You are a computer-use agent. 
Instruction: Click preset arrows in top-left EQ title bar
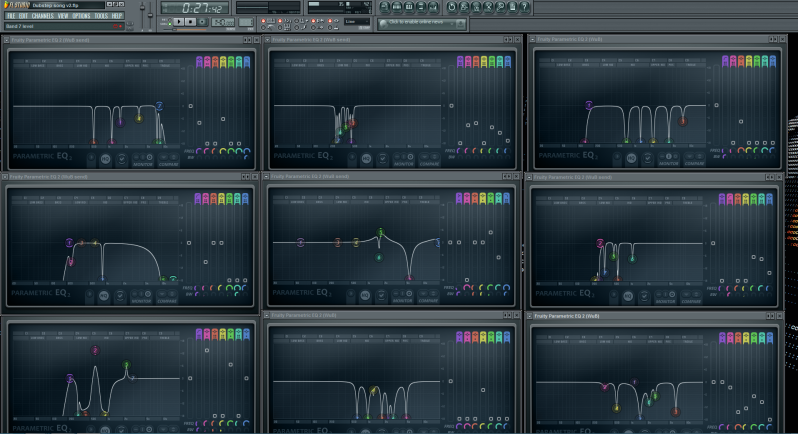246,40
